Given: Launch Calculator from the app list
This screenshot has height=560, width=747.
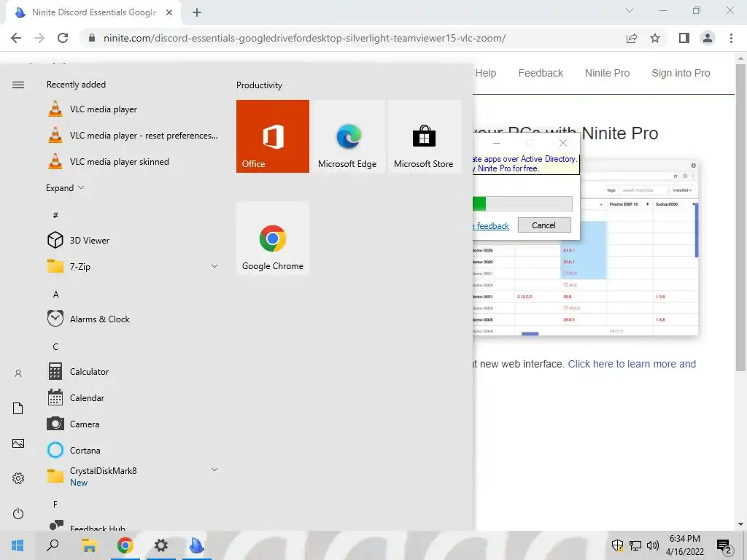Looking at the screenshot, I should (133, 371).
